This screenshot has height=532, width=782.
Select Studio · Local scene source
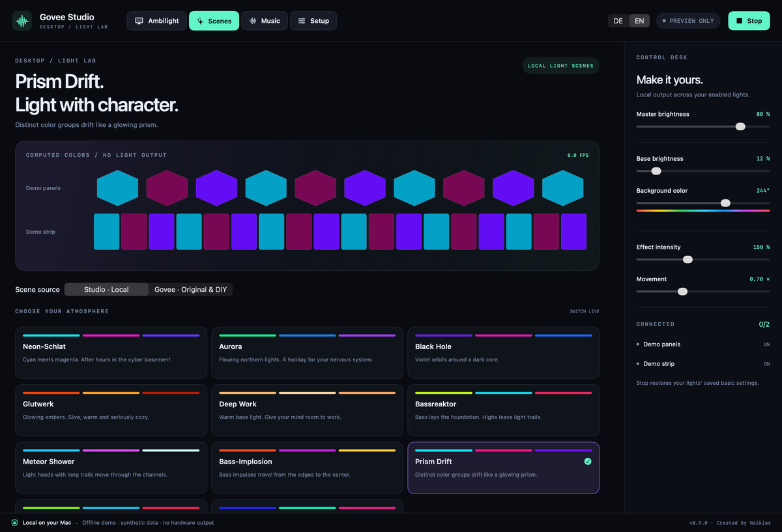point(106,289)
